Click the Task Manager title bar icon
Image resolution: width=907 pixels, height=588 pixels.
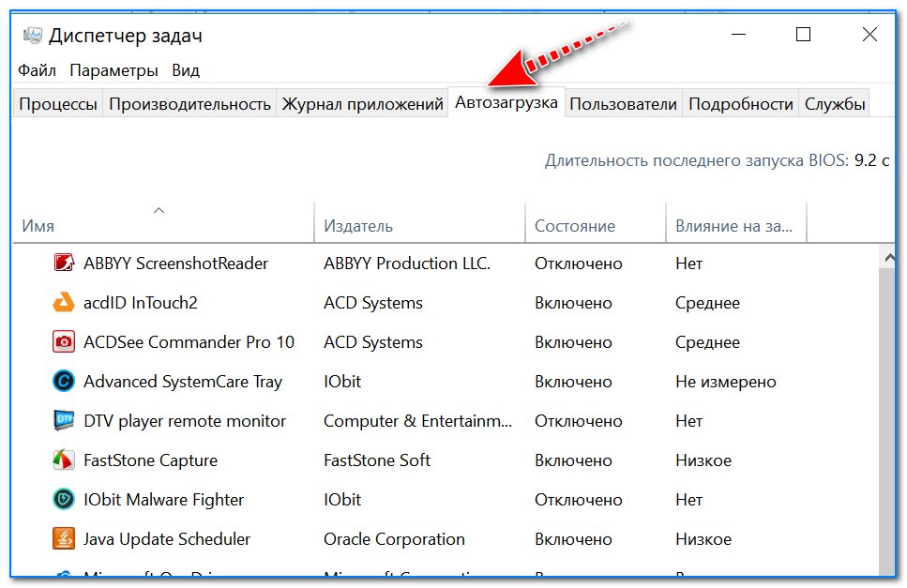(33, 36)
